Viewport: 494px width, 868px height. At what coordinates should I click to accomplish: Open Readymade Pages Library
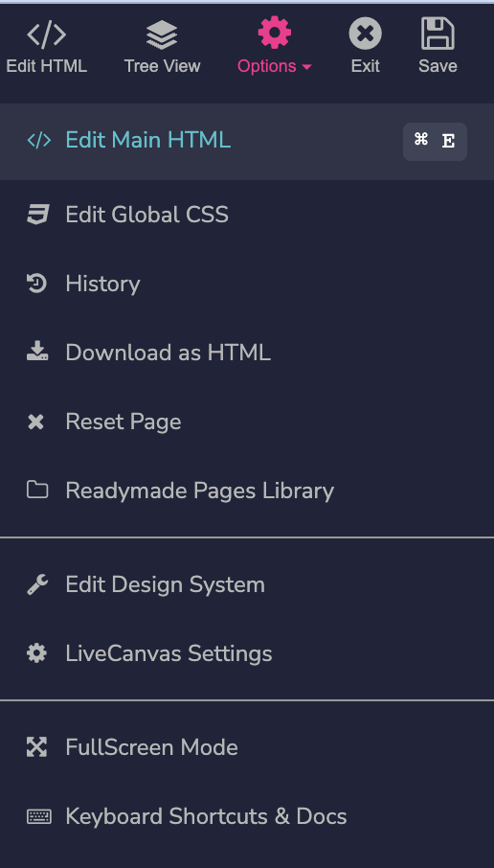pos(247,491)
